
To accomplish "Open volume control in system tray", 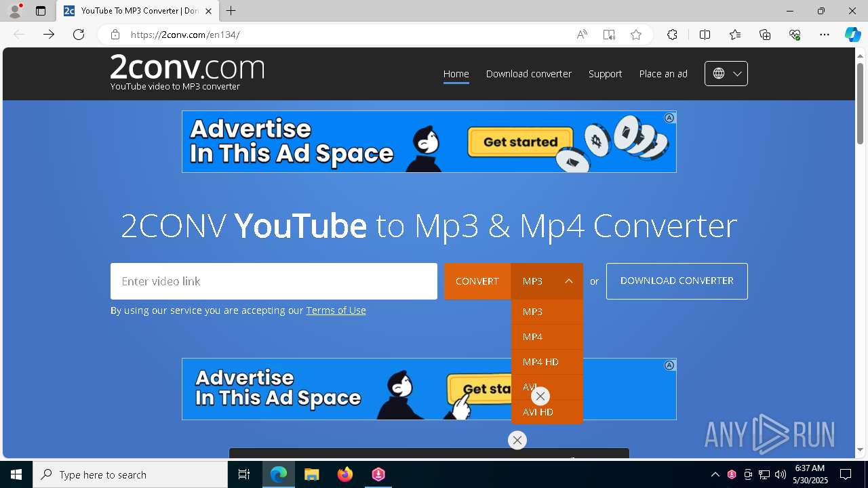I will [781, 474].
